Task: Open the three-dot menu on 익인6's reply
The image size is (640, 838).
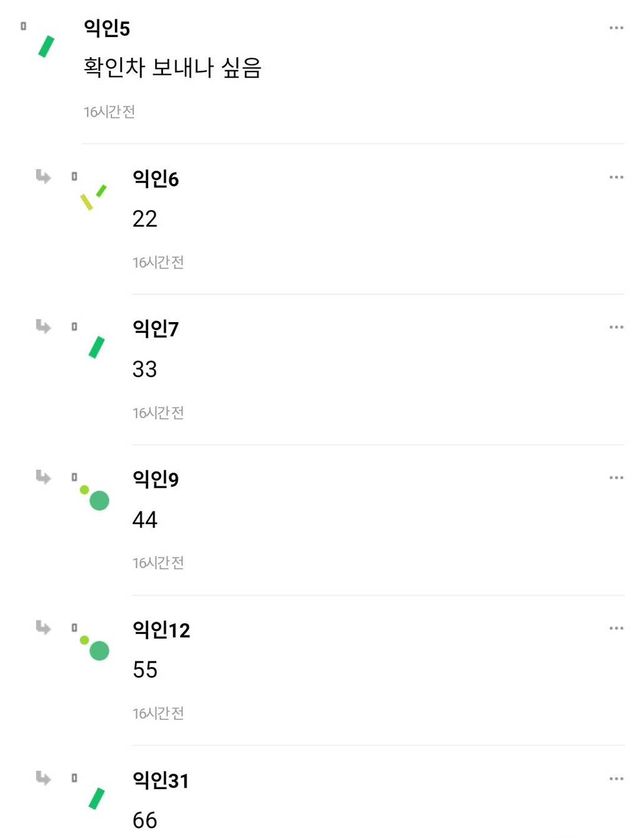Action: point(616,177)
